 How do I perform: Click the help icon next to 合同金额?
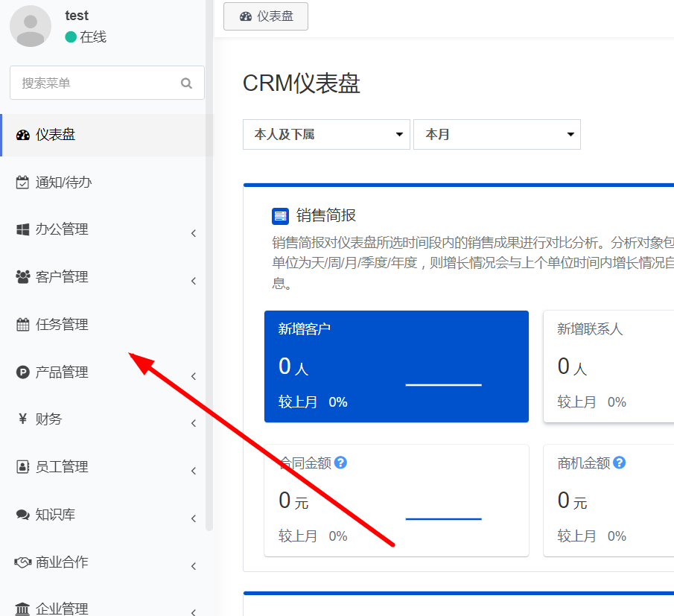[x=340, y=463]
